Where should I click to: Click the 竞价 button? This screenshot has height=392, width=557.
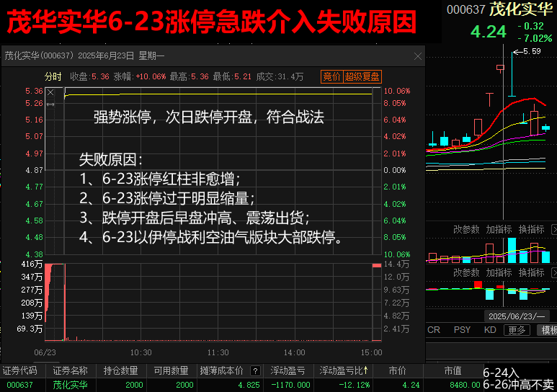coord(331,76)
